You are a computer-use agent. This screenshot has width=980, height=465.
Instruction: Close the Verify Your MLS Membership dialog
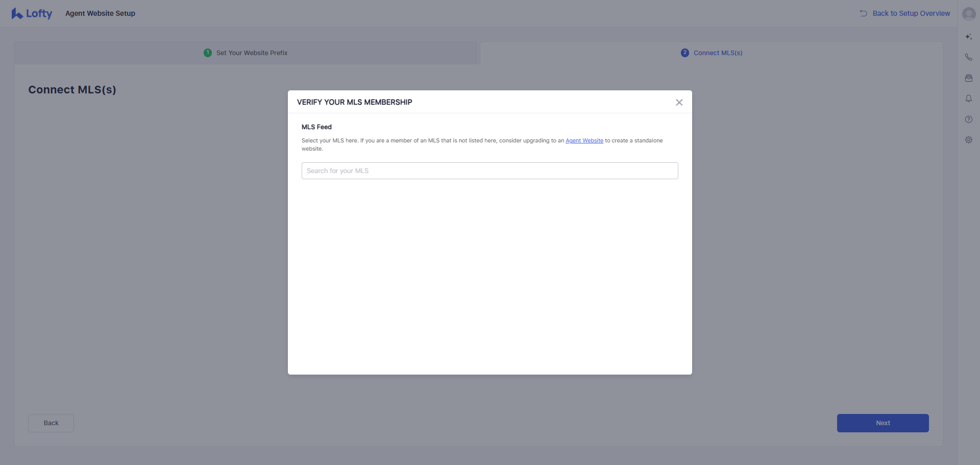679,103
